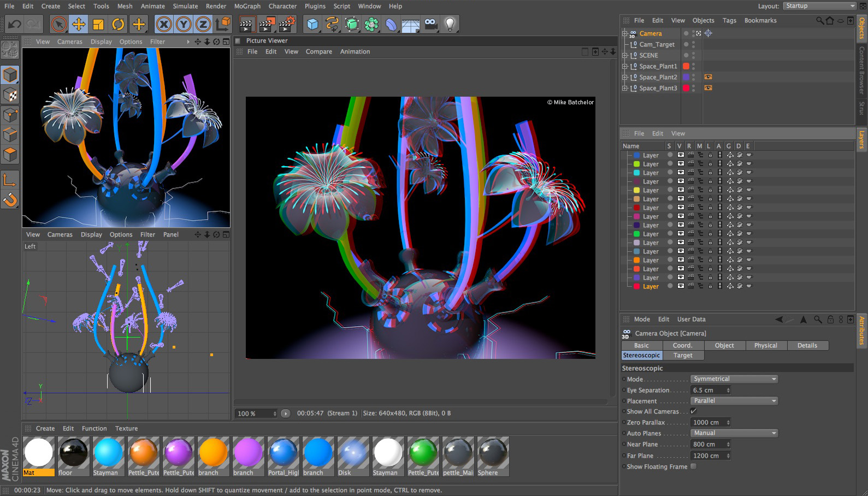Click the Eye Separation value field

[x=708, y=390]
